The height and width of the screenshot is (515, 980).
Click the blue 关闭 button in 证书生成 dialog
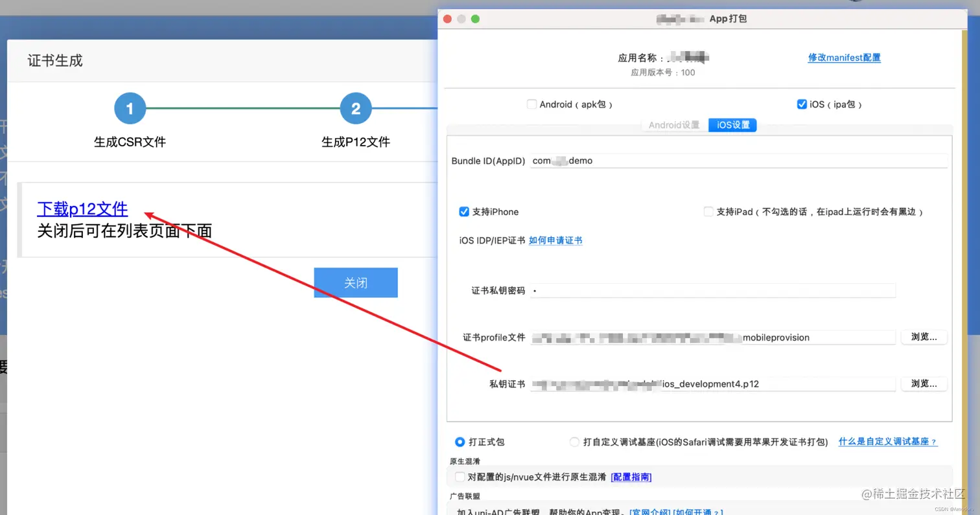(356, 283)
